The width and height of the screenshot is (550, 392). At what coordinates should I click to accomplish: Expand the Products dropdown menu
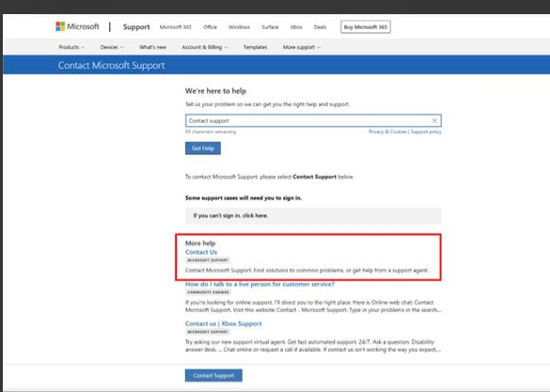coord(71,47)
